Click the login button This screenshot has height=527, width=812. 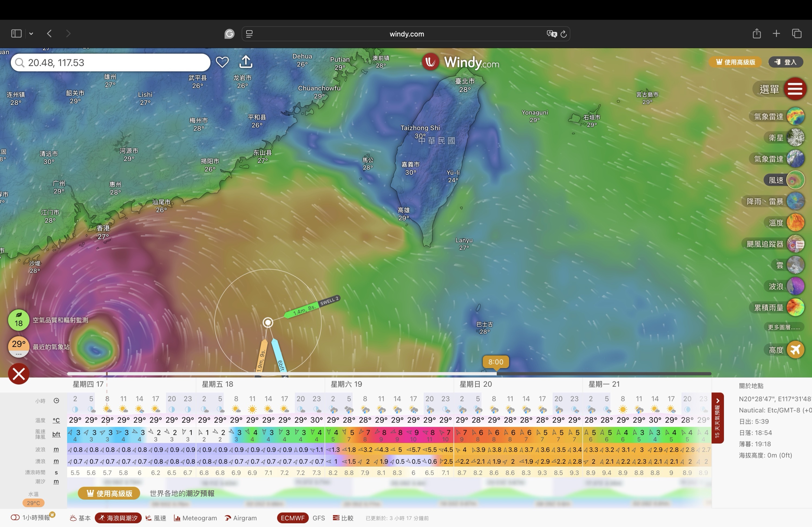(785, 62)
